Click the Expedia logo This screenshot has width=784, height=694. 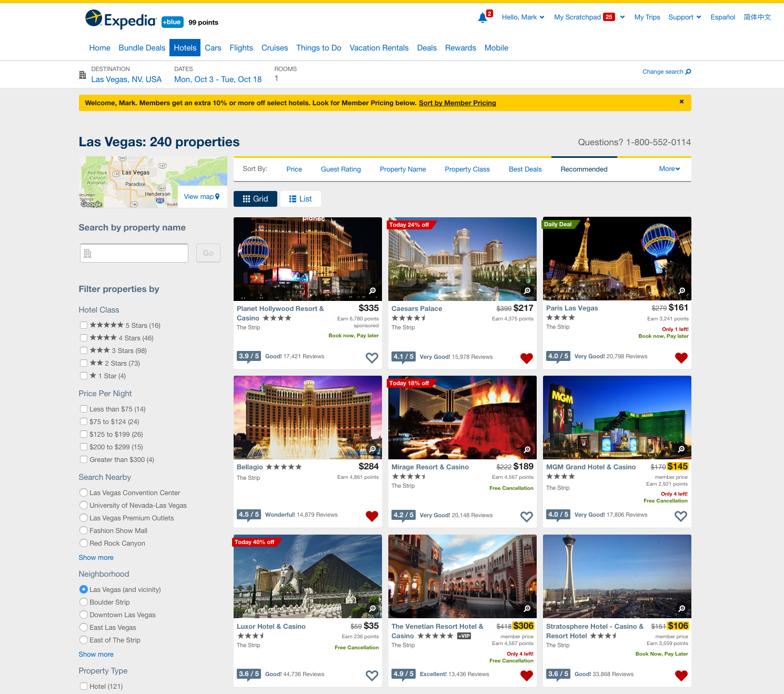coord(121,20)
